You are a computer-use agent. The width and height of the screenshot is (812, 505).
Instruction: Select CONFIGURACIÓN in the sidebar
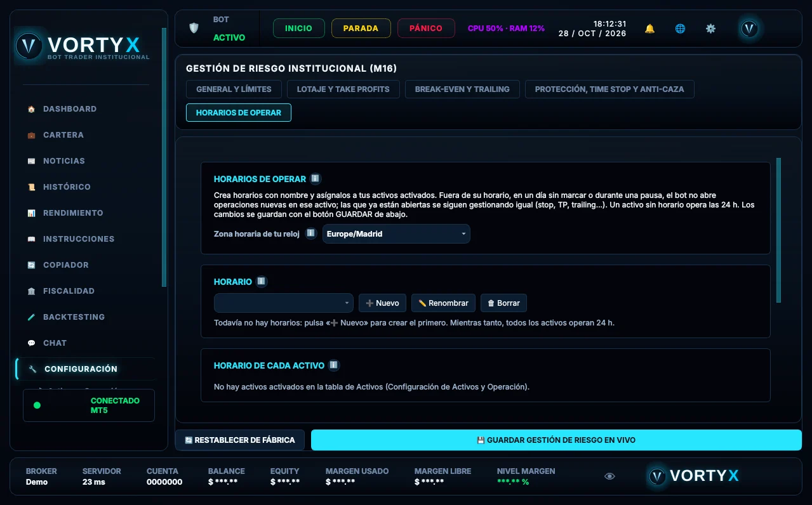86,369
